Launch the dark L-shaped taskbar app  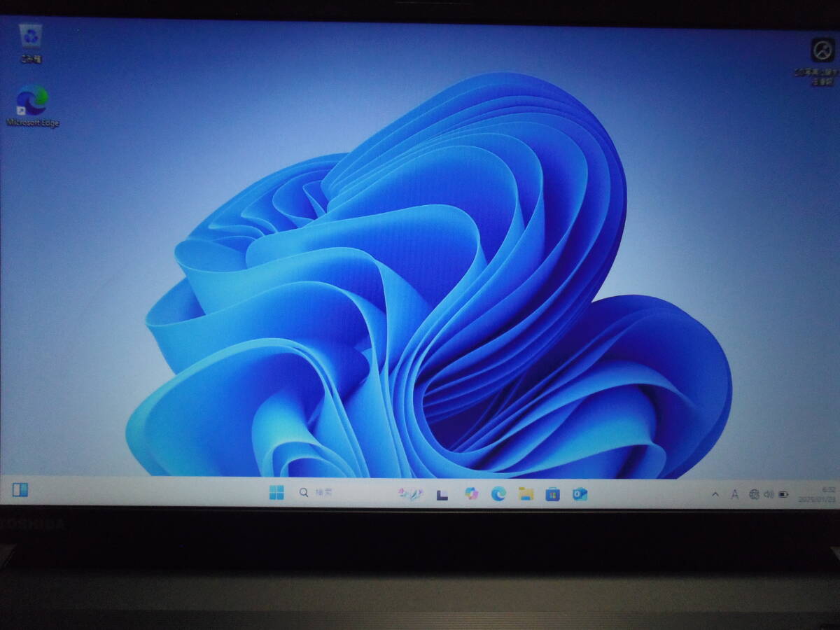click(442, 494)
